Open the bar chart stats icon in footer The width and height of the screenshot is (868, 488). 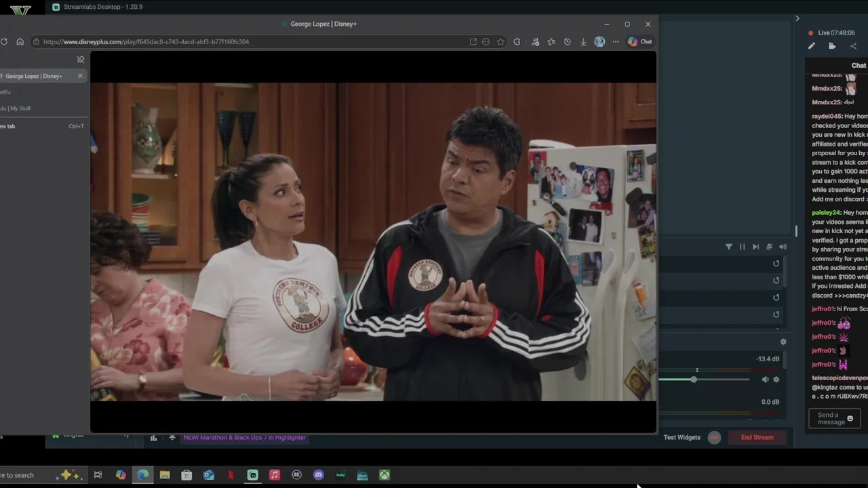coord(153,438)
